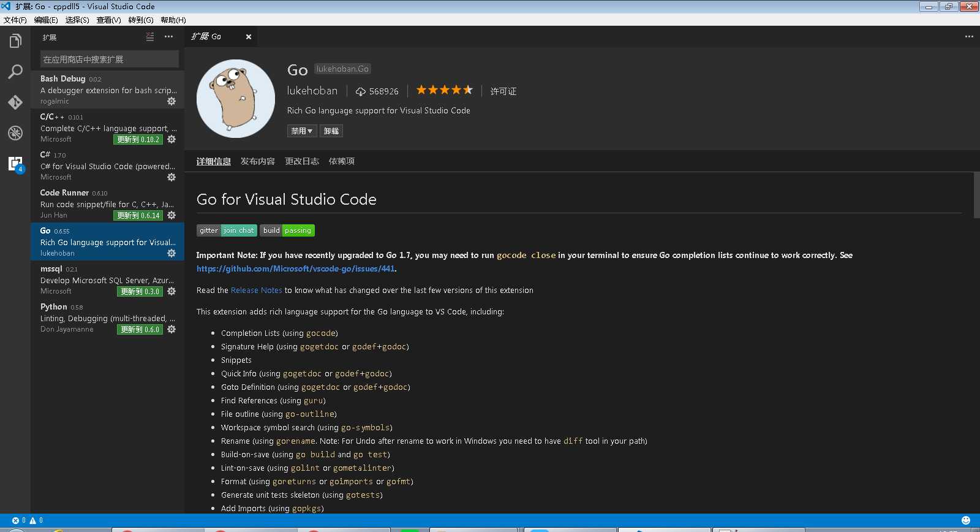Image resolution: width=980 pixels, height=532 pixels.
Task: Select the C# for Visual Studio Code entry
Action: pos(108,165)
